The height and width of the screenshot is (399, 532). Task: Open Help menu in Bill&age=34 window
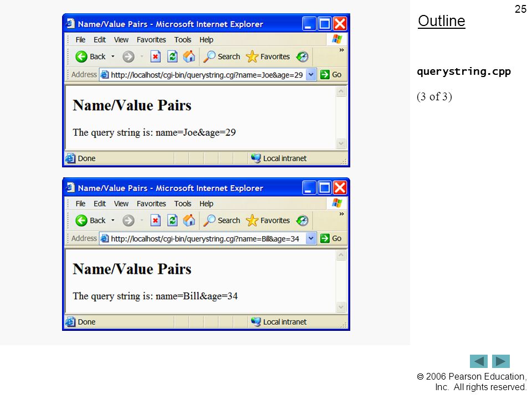[206, 203]
